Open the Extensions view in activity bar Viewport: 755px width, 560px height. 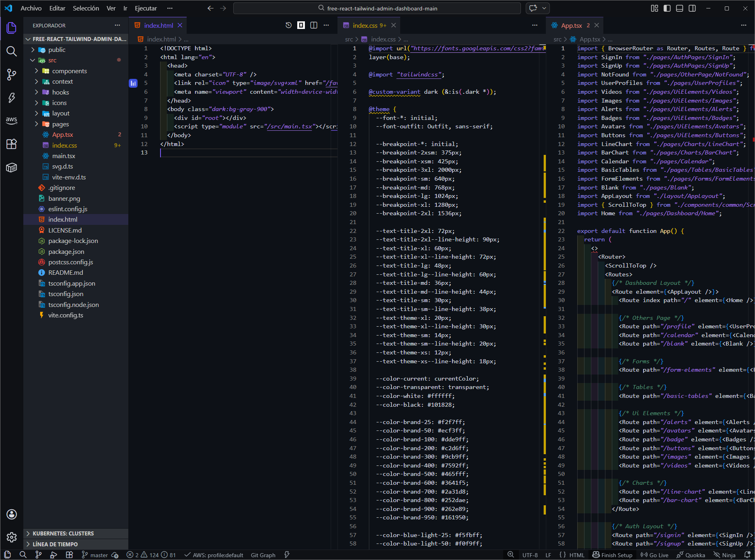click(x=12, y=144)
